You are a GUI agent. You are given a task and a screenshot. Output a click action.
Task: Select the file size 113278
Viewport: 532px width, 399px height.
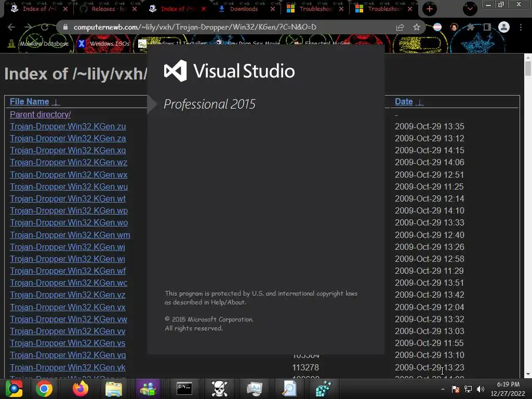point(305,367)
